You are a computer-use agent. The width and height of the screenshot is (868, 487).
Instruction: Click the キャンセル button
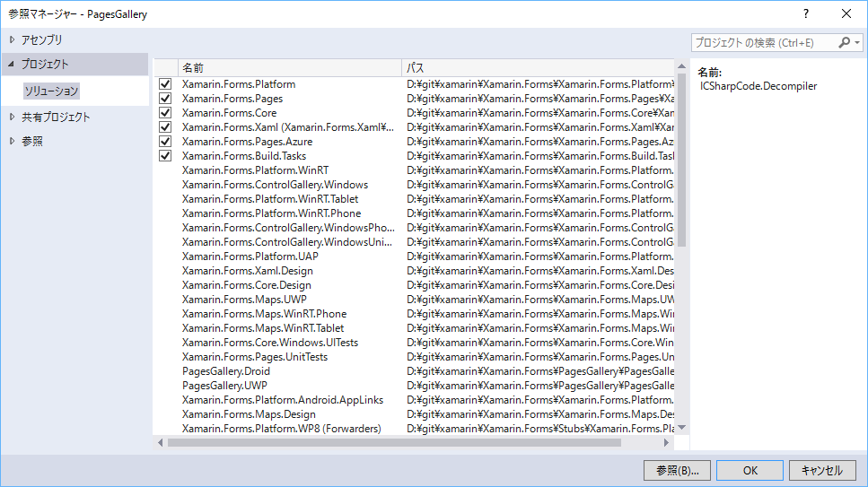tap(821, 470)
